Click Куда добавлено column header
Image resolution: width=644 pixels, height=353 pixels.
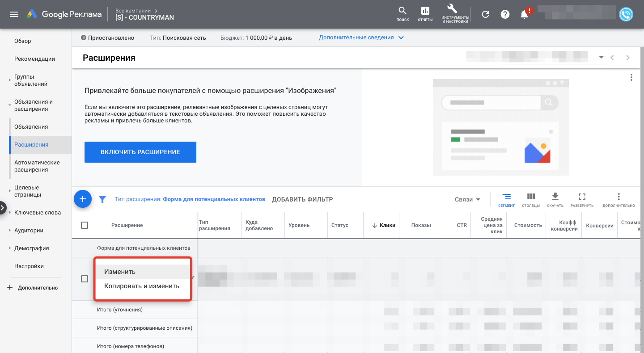click(x=259, y=225)
